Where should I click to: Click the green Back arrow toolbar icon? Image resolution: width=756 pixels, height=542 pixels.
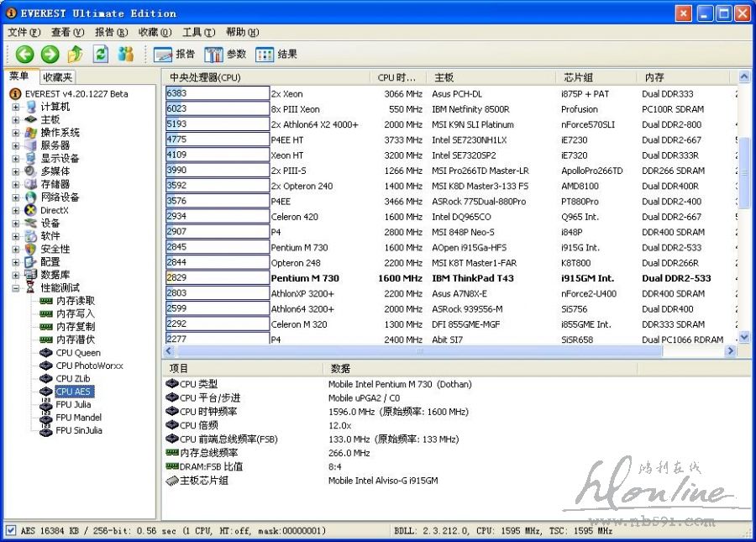tap(24, 55)
